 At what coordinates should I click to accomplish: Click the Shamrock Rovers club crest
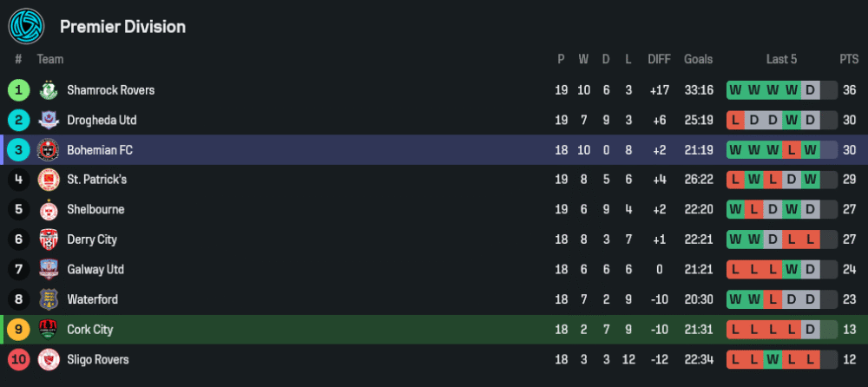48,90
